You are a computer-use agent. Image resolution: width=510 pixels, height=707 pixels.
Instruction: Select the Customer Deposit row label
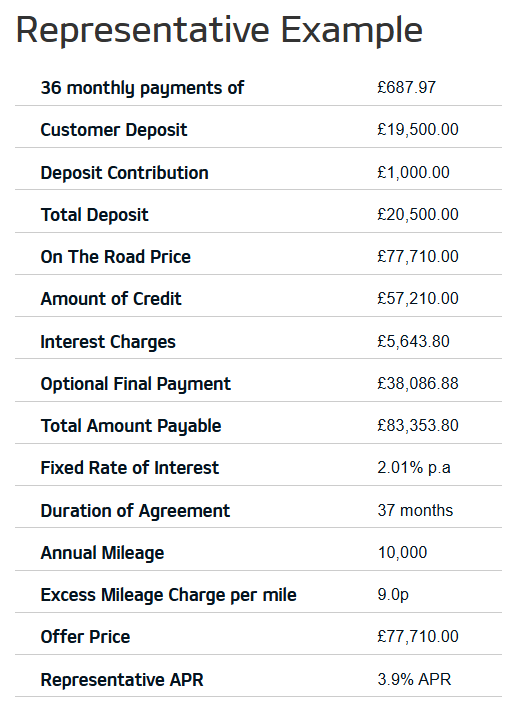pyautogui.click(x=114, y=130)
